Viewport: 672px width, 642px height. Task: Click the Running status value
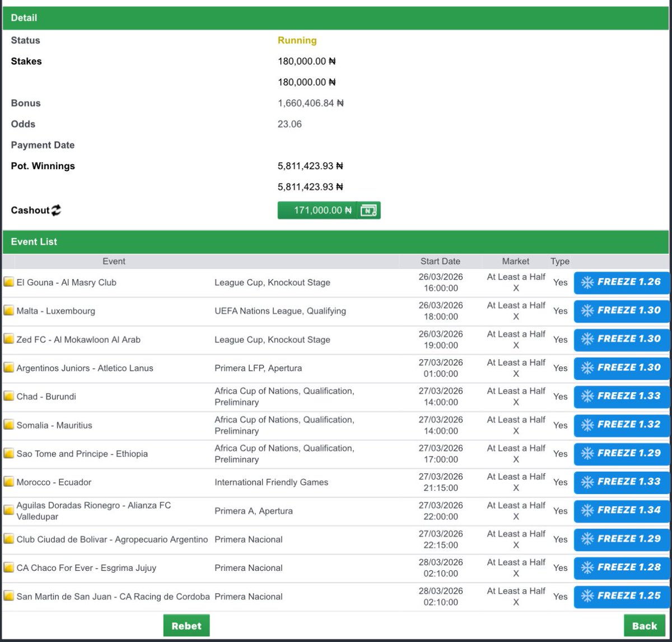tap(297, 40)
